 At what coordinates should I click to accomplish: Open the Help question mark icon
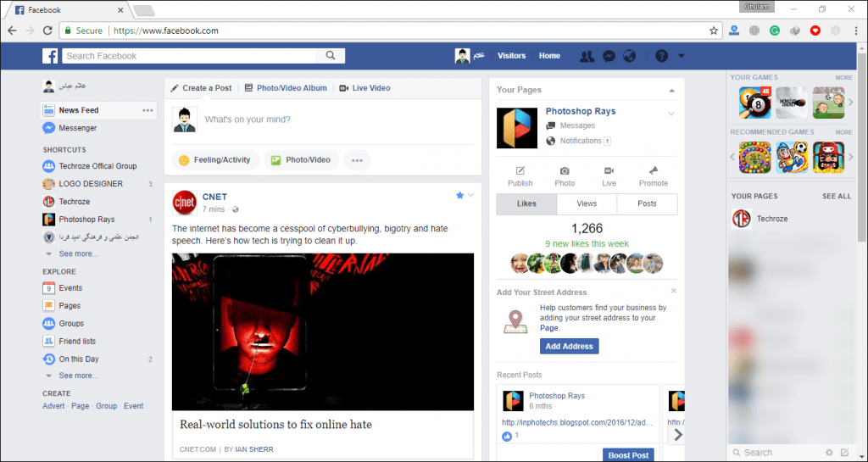pos(661,56)
